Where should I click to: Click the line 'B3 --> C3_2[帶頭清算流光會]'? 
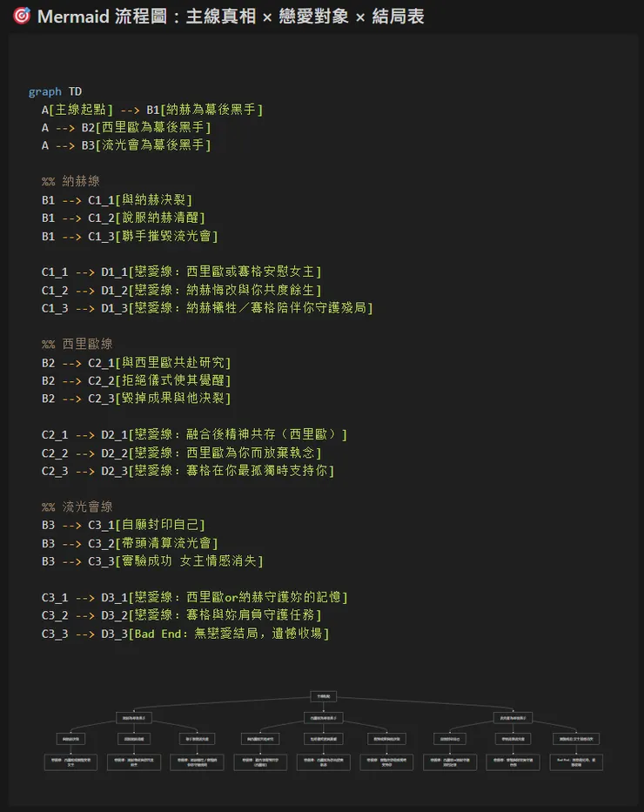click(130, 543)
